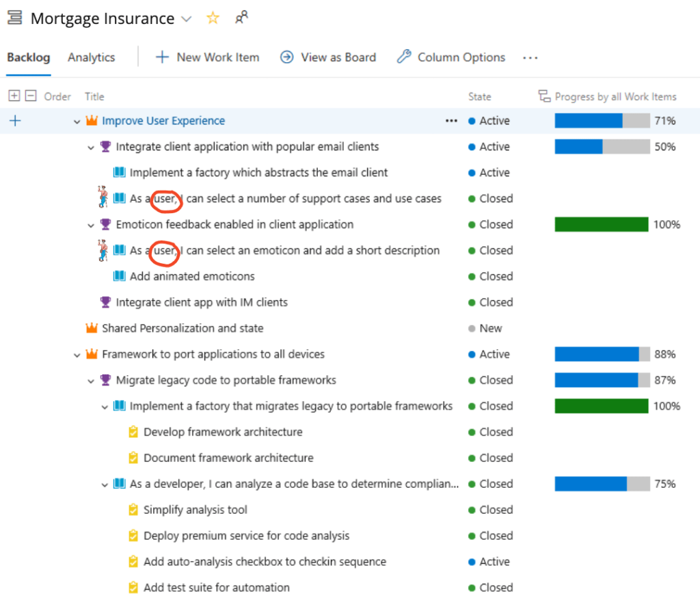Collapse the Improve User Experience epic
700x600 pixels.
click(x=77, y=122)
